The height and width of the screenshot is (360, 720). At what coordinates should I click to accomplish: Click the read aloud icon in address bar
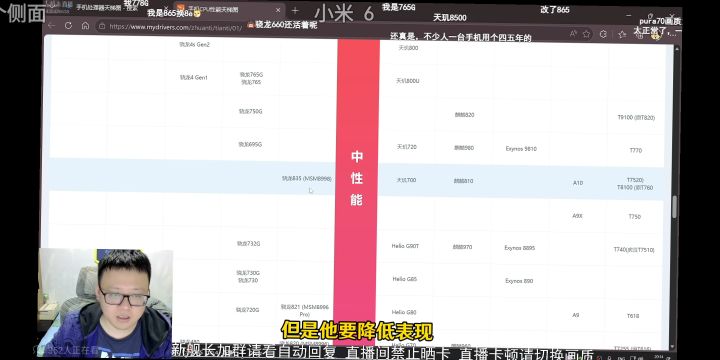[573, 34]
